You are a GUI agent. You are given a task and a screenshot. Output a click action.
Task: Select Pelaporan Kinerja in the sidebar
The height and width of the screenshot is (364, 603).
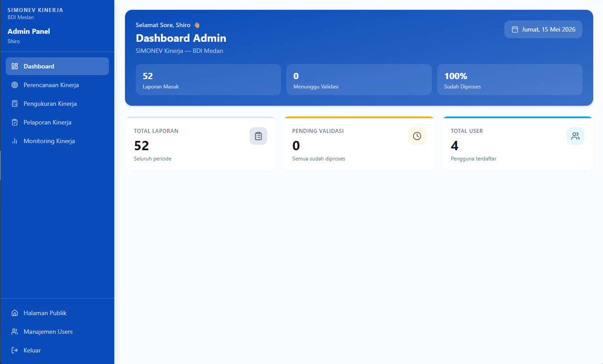[x=57, y=122]
